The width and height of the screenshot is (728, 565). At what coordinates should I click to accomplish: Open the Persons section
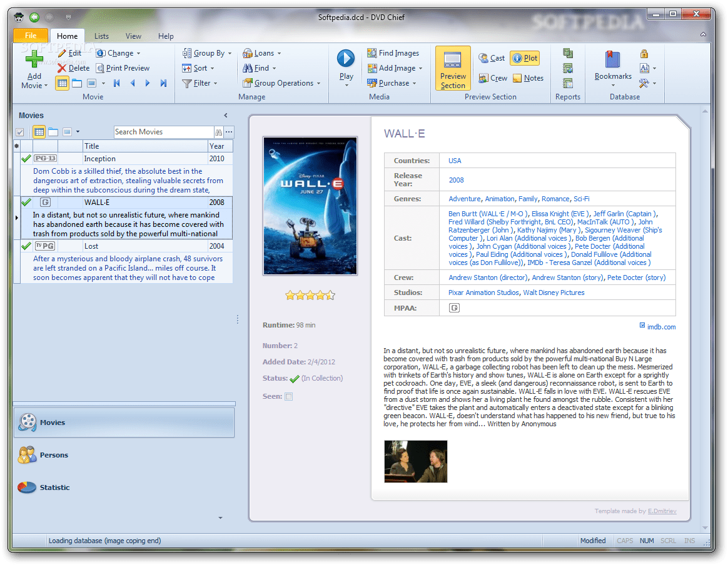(x=124, y=455)
